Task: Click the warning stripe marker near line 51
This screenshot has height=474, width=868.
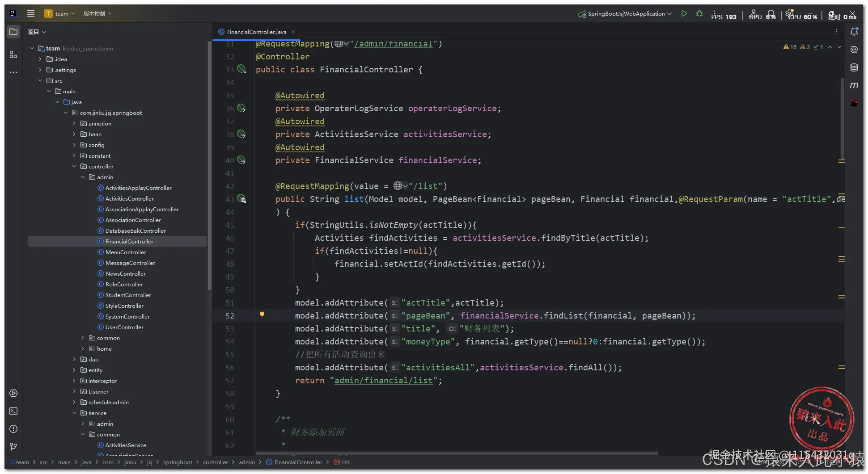Action: (x=842, y=297)
